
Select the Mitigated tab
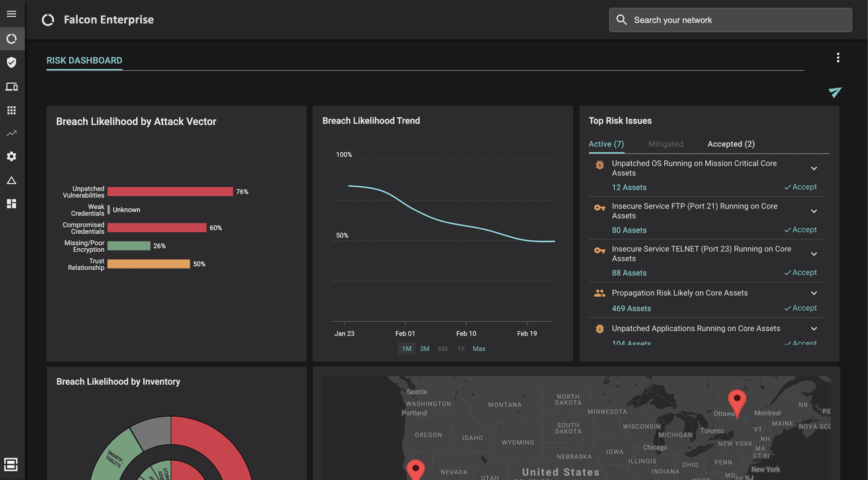tap(665, 144)
